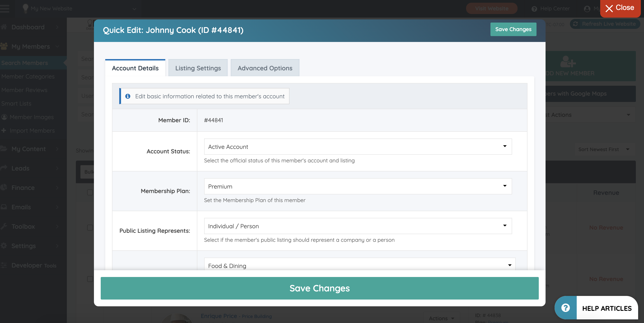Screen dimensions: 644x323
Task: Click the hamburger menu icon top-left
Action: pyautogui.click(x=5, y=8)
